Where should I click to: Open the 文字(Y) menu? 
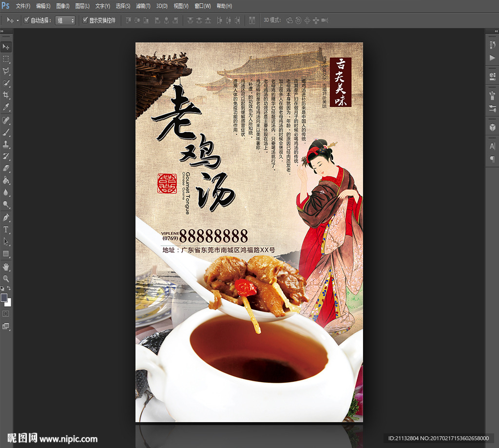point(102,6)
